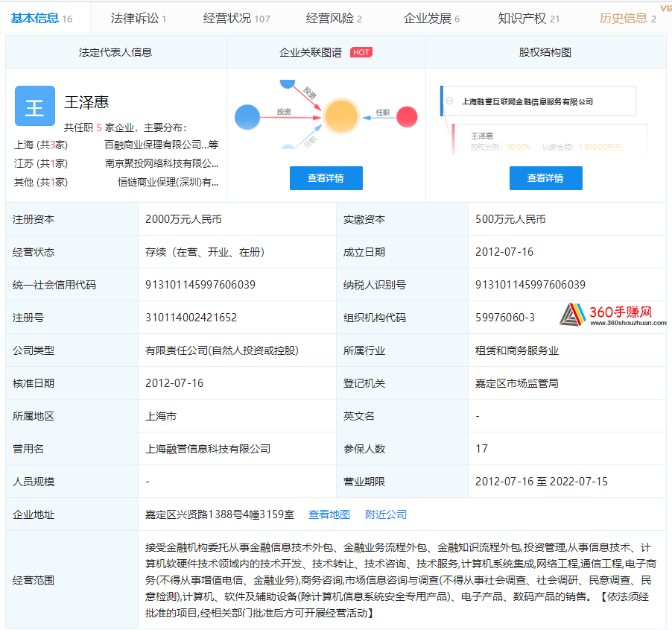The image size is (672, 630).
Task: Collapse the 上海融誉互联网金融信息服务有限公司 equity node
Action: [x=449, y=101]
